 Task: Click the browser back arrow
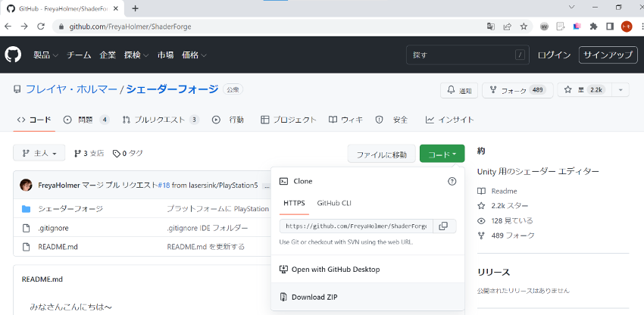tap(8, 27)
